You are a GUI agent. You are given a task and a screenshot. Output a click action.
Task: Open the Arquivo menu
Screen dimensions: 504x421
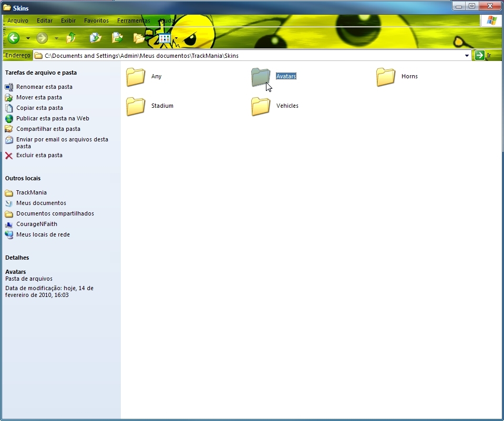pos(18,20)
